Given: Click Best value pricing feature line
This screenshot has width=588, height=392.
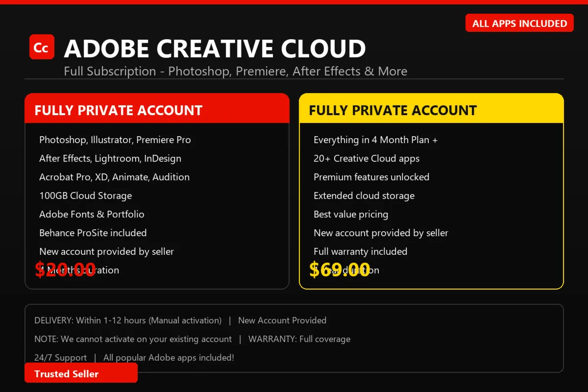Looking at the screenshot, I should (351, 214).
